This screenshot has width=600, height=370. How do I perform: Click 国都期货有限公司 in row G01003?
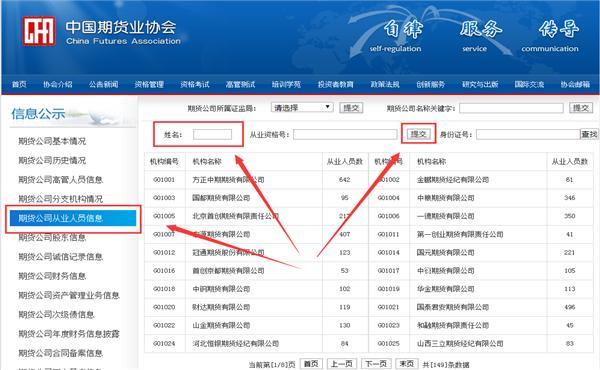click(221, 198)
